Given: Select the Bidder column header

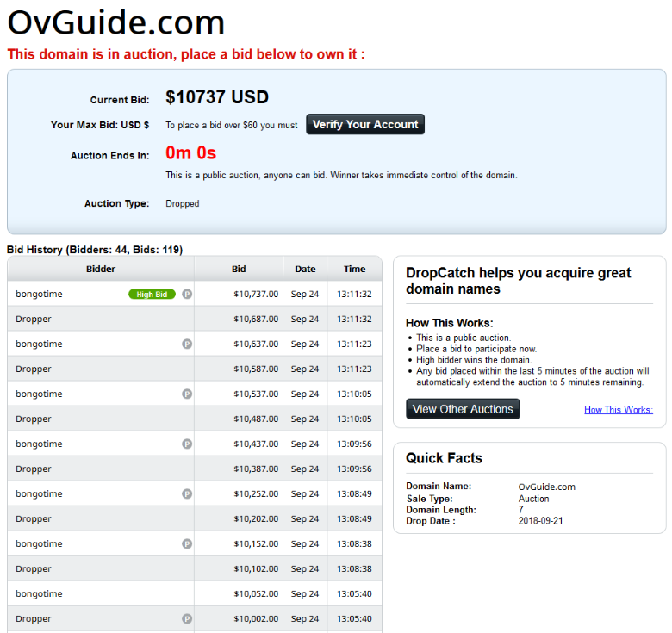Looking at the screenshot, I should [x=101, y=269].
